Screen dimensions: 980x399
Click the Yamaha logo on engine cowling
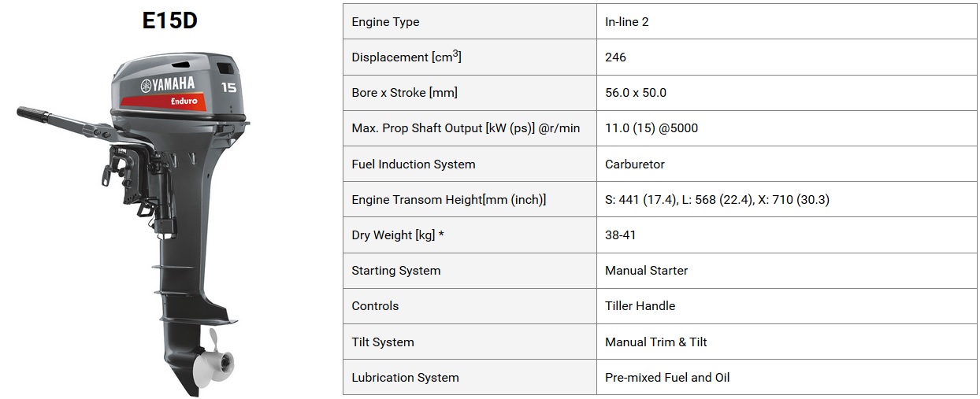pyautogui.click(x=168, y=86)
